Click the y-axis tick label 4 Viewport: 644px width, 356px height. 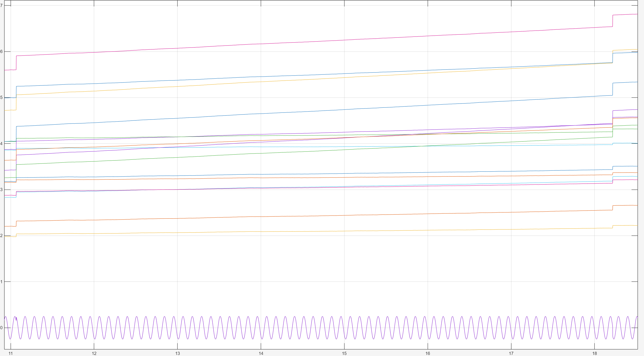click(1, 144)
